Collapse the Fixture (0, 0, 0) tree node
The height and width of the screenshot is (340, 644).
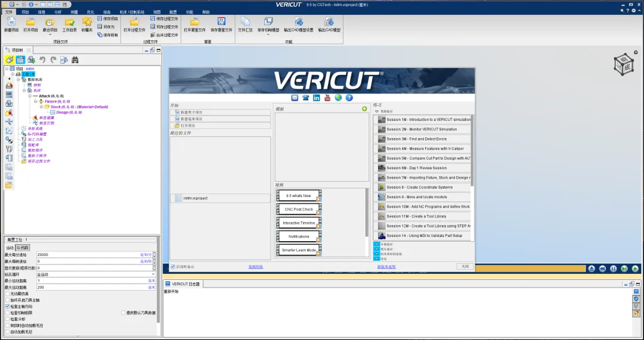click(x=36, y=101)
